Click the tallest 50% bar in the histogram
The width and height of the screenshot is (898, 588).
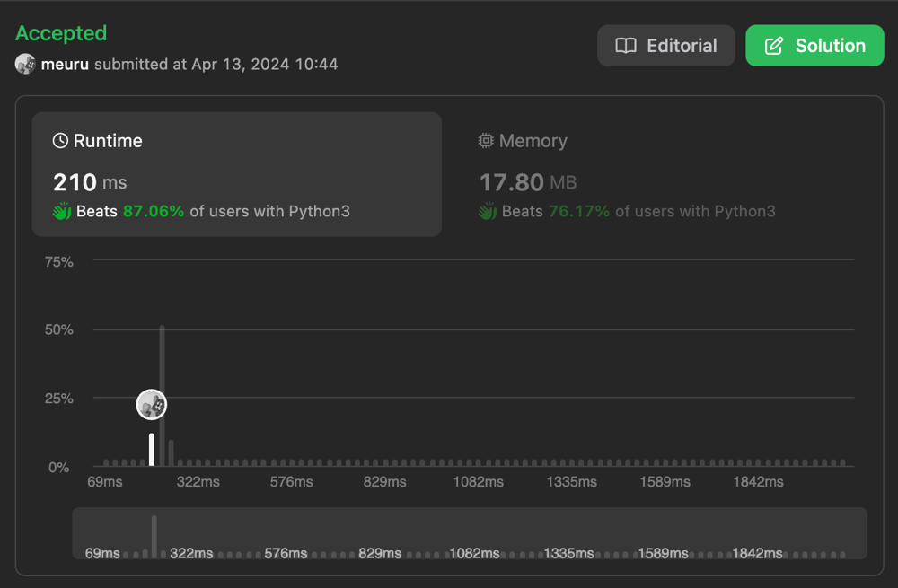click(x=162, y=395)
